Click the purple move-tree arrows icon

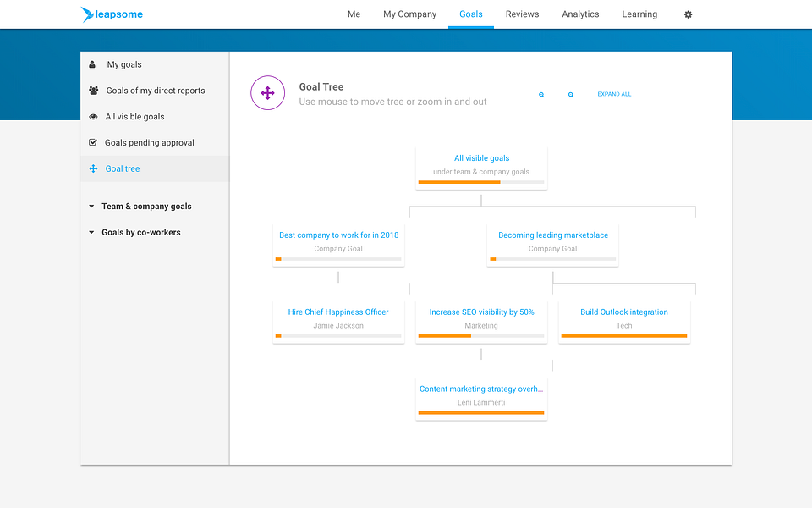(268, 93)
